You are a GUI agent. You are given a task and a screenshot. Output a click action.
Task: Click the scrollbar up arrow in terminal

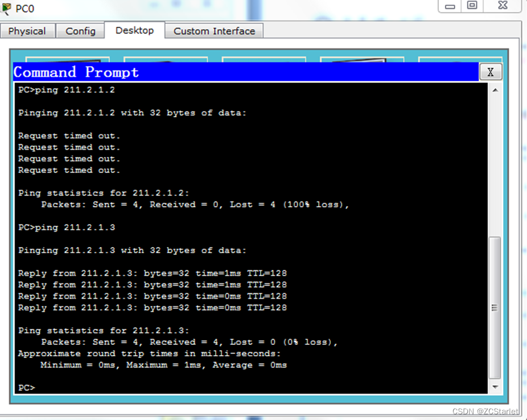(495, 90)
